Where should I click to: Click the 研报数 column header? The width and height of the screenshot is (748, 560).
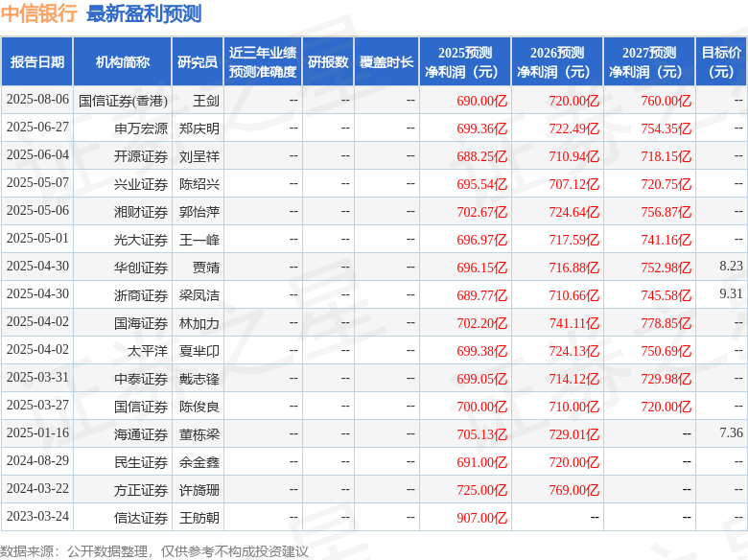coord(328,62)
